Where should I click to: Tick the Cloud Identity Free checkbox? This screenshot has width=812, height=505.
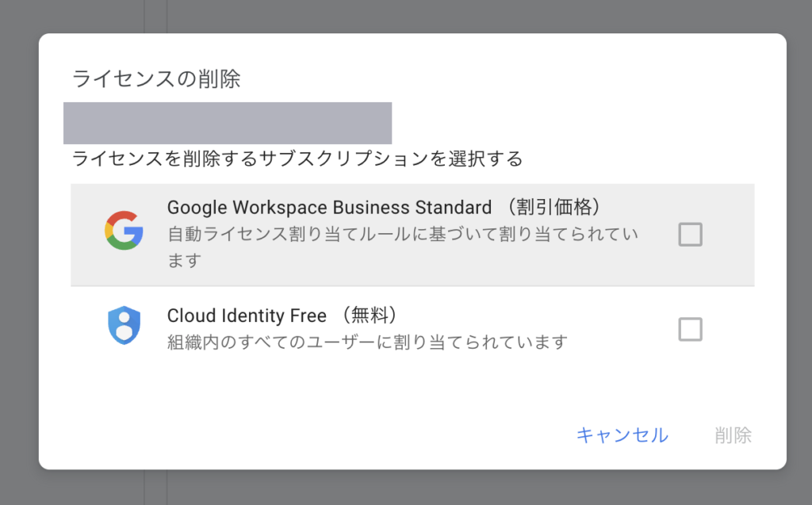tap(690, 329)
